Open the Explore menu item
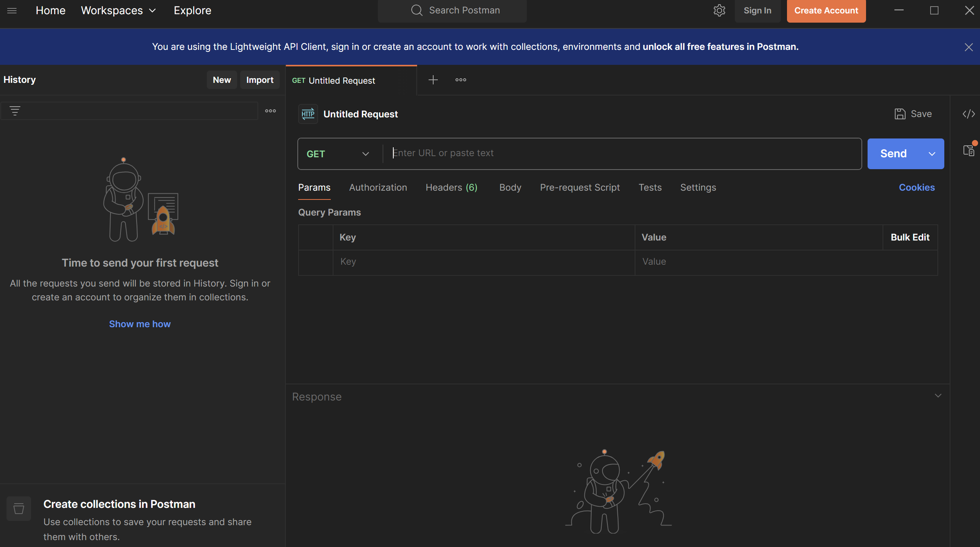 point(192,10)
